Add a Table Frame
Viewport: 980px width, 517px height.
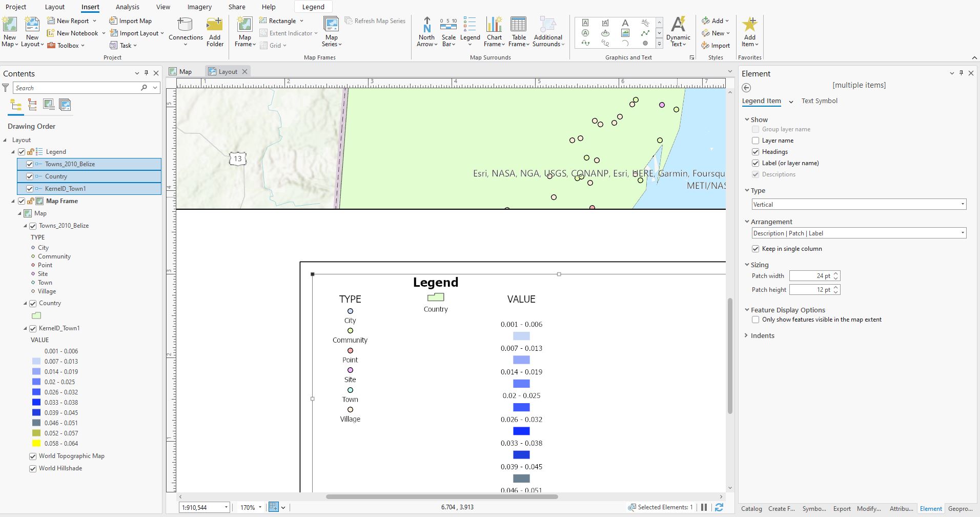(x=518, y=31)
